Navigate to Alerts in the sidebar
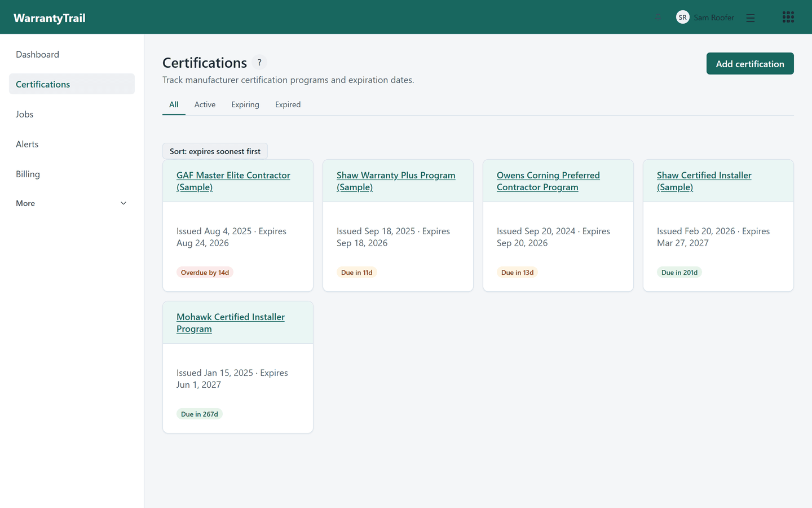The width and height of the screenshot is (812, 508). click(x=72, y=144)
